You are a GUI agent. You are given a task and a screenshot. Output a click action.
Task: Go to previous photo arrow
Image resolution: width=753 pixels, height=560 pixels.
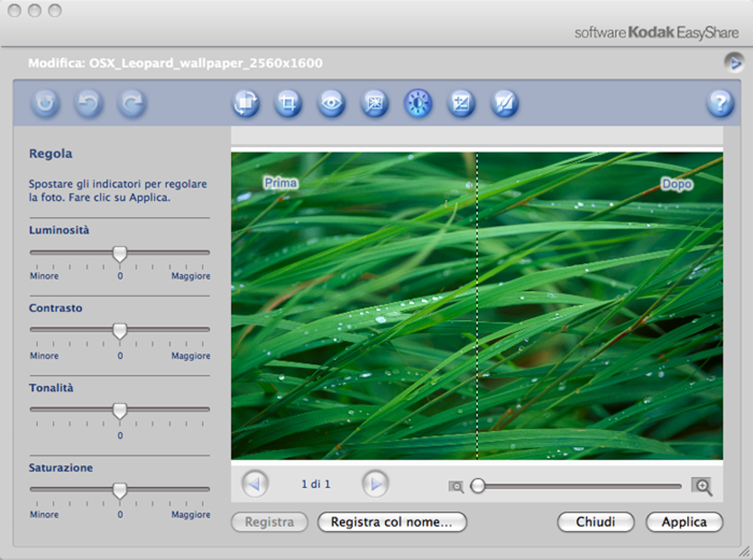coord(255,484)
